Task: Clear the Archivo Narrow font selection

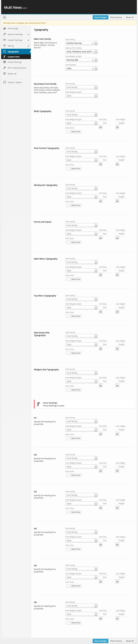Action: coord(93,43)
